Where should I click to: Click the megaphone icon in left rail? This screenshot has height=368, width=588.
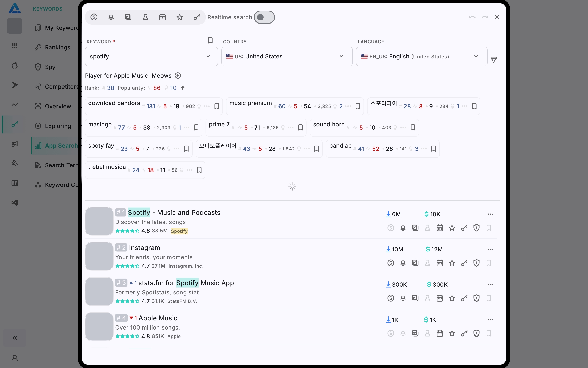point(14,144)
